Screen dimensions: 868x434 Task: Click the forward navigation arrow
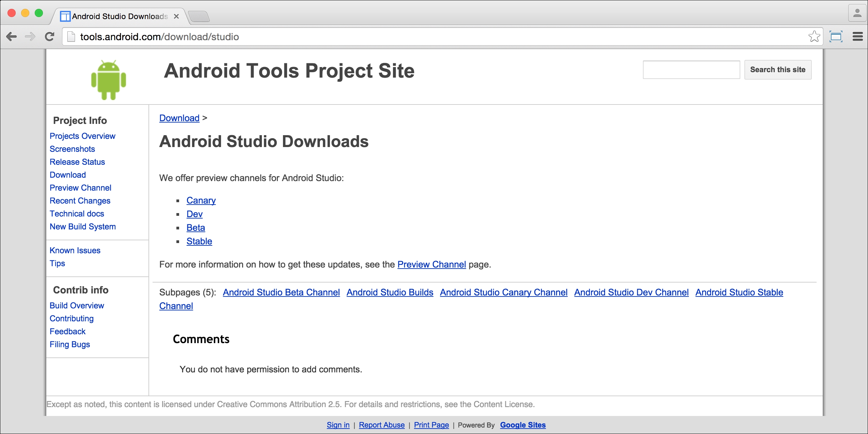pyautogui.click(x=30, y=37)
